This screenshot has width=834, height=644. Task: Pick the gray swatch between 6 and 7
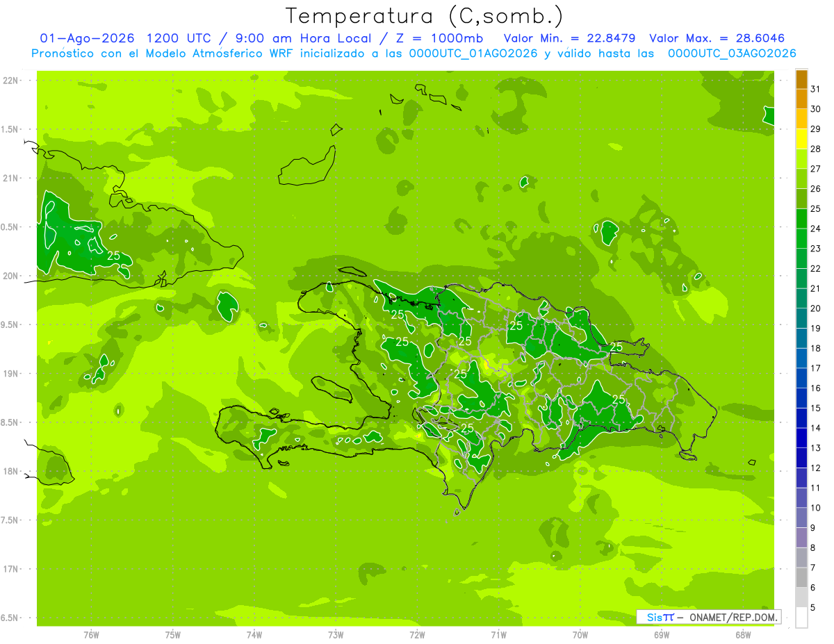[801, 578]
